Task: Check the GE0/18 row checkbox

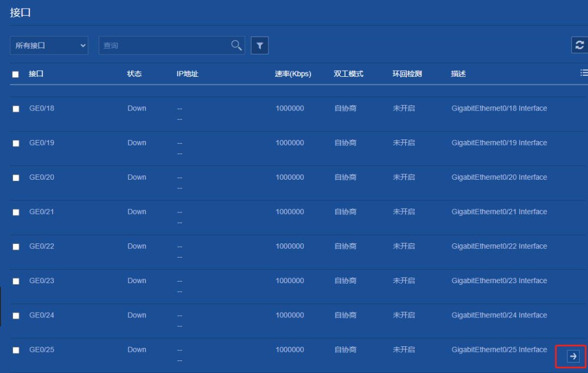Action: (x=16, y=109)
